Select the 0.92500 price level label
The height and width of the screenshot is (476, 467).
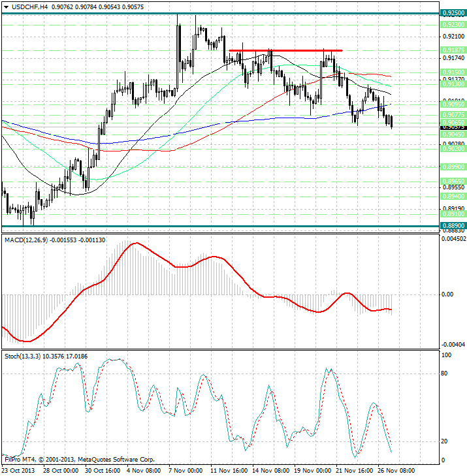[453, 13]
